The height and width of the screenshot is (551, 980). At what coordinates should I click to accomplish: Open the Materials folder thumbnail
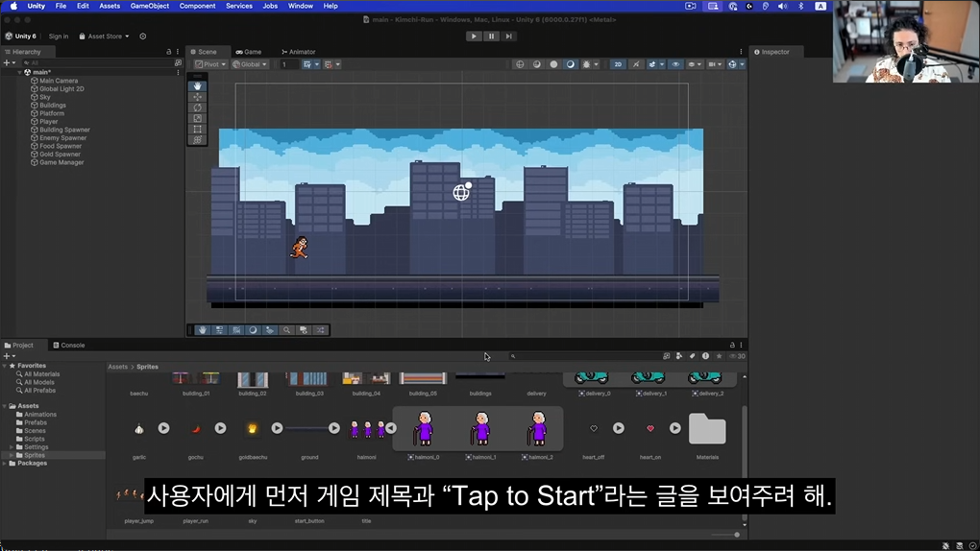pyautogui.click(x=707, y=428)
